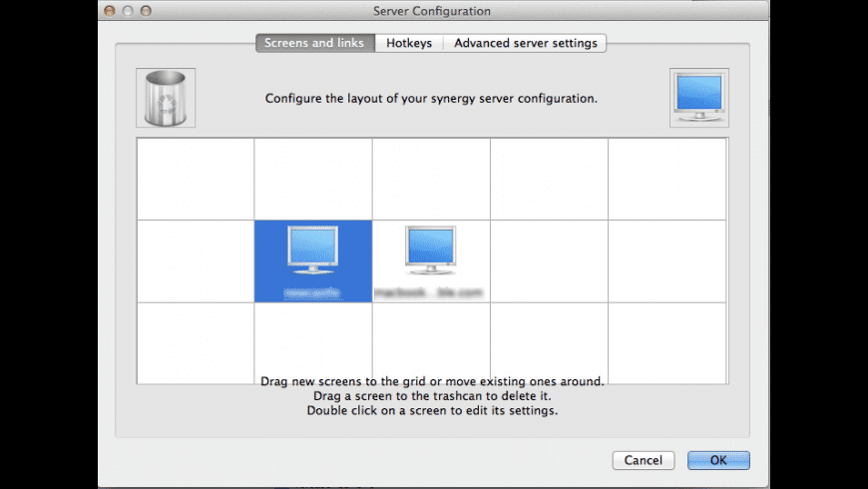The width and height of the screenshot is (868, 489).
Task: Click the red close window button
Action: click(110, 11)
